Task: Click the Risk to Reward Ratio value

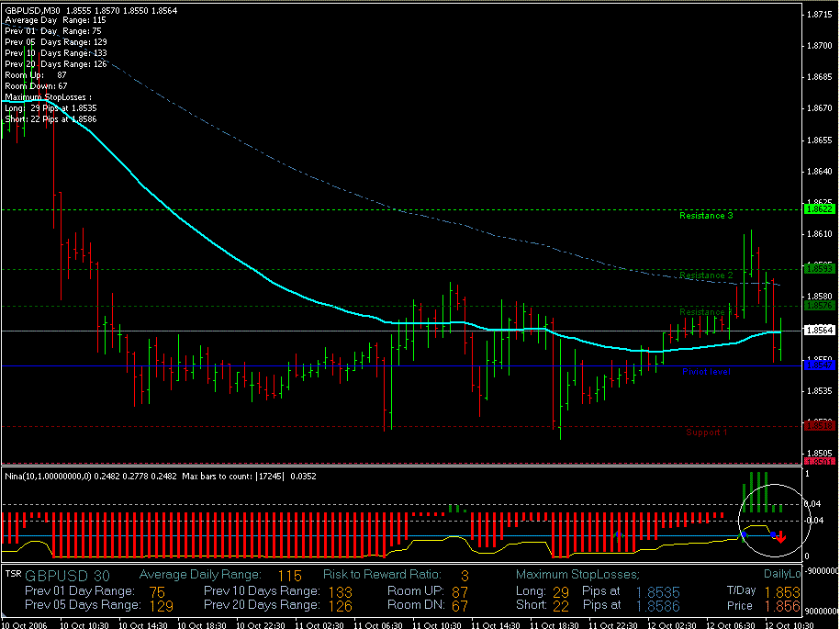Action: [x=465, y=575]
